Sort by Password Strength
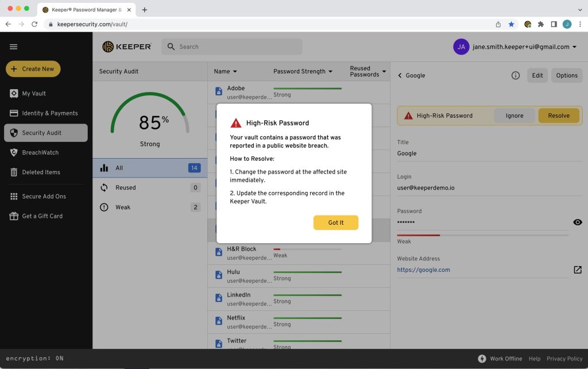588x369 pixels. pos(303,71)
